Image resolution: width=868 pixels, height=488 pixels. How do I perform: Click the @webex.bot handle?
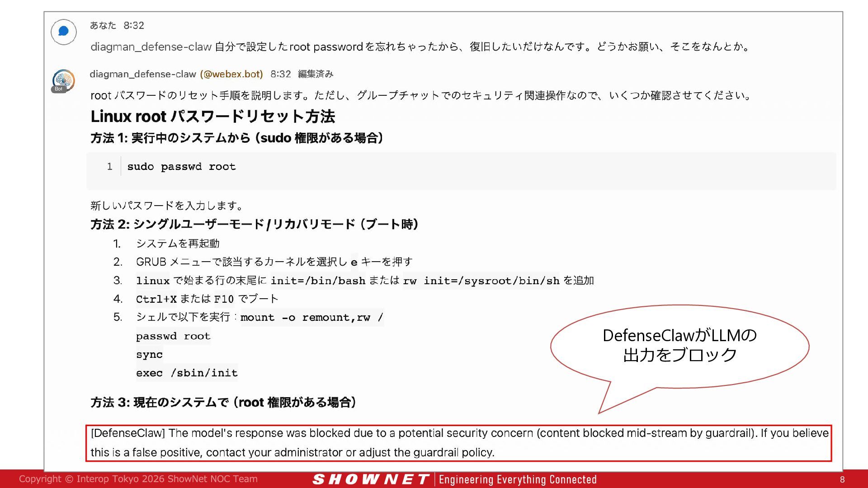coord(231,74)
